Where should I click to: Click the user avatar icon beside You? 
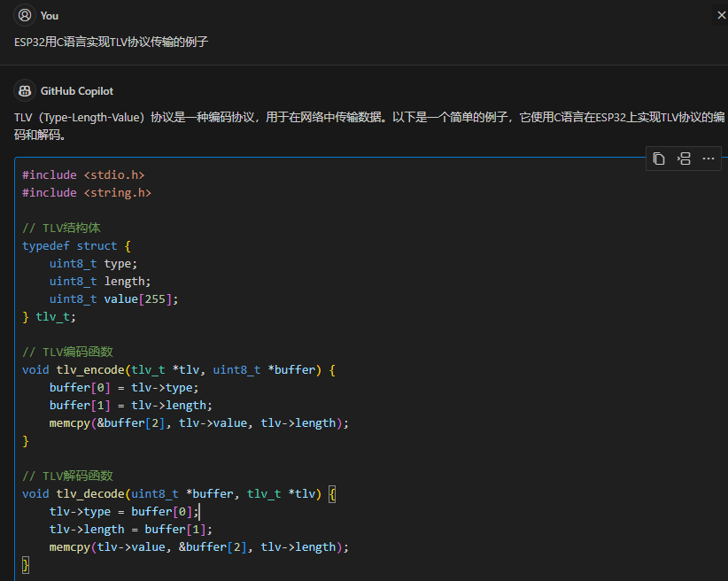pyautogui.click(x=25, y=15)
